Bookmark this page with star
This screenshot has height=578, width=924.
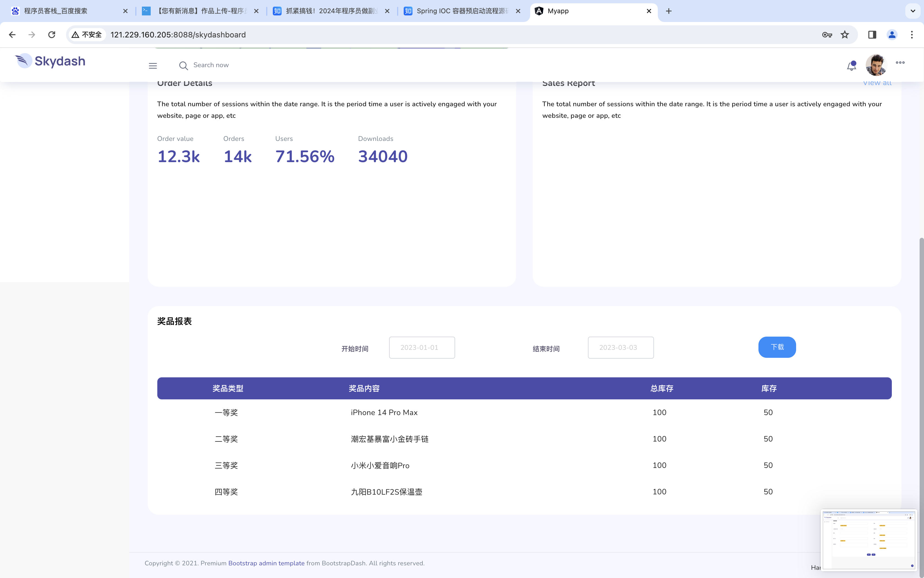click(845, 35)
